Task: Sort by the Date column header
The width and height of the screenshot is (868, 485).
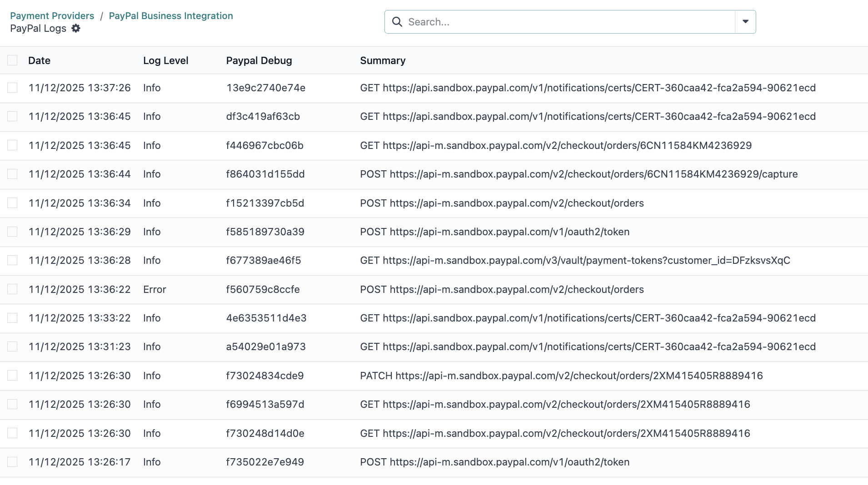Action: click(39, 60)
